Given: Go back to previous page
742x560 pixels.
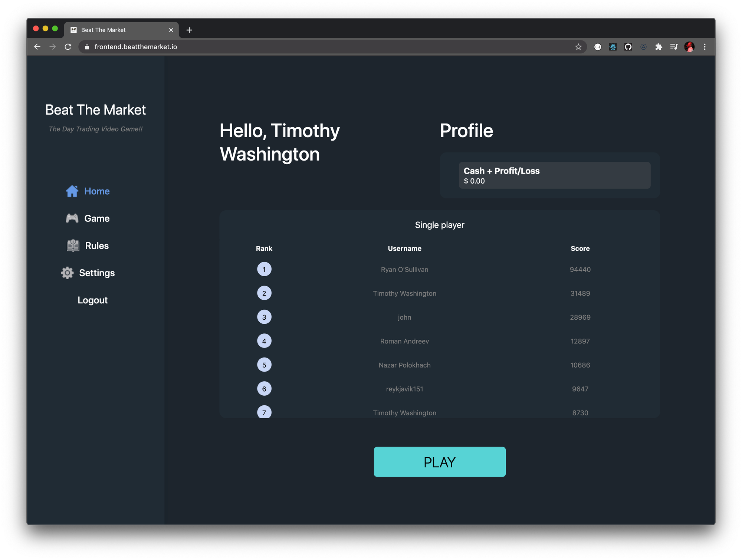Looking at the screenshot, I should 37,47.
